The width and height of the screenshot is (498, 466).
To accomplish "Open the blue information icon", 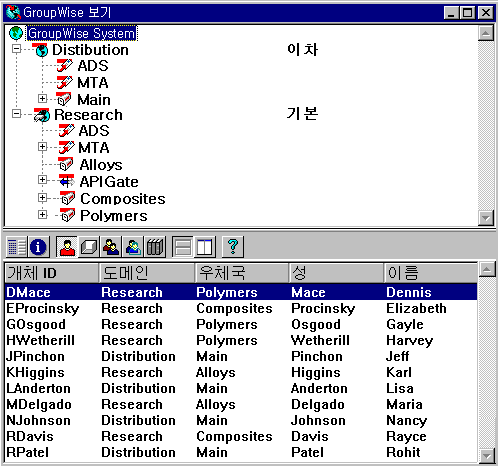I will point(38,247).
